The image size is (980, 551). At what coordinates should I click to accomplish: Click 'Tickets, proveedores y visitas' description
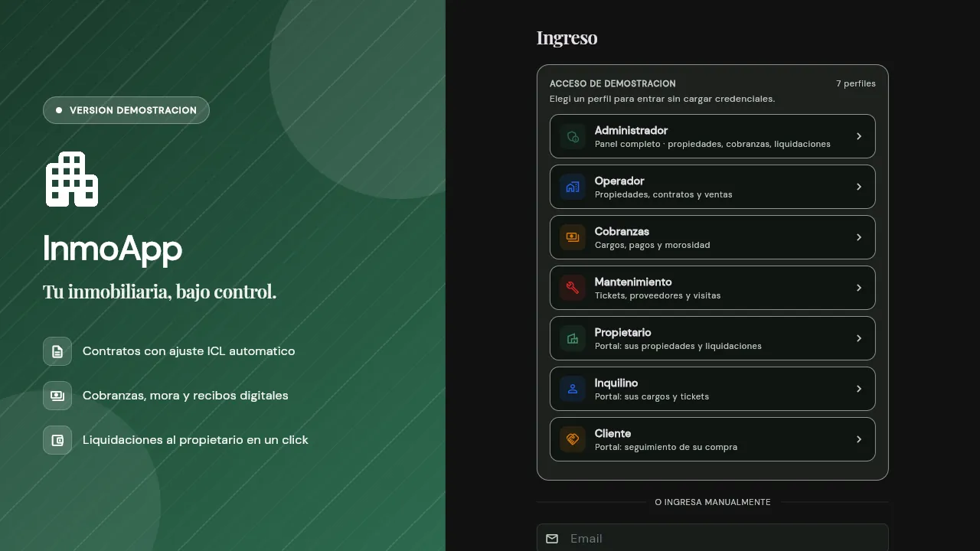[658, 295]
